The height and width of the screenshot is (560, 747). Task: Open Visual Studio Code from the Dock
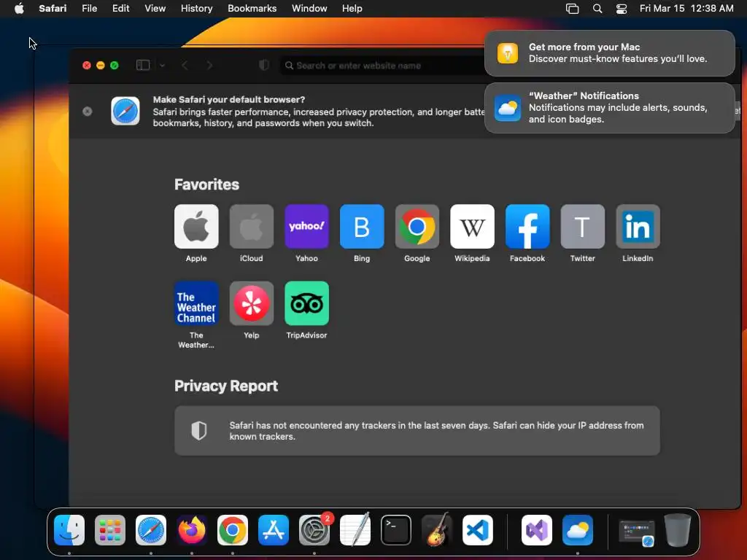click(x=478, y=530)
